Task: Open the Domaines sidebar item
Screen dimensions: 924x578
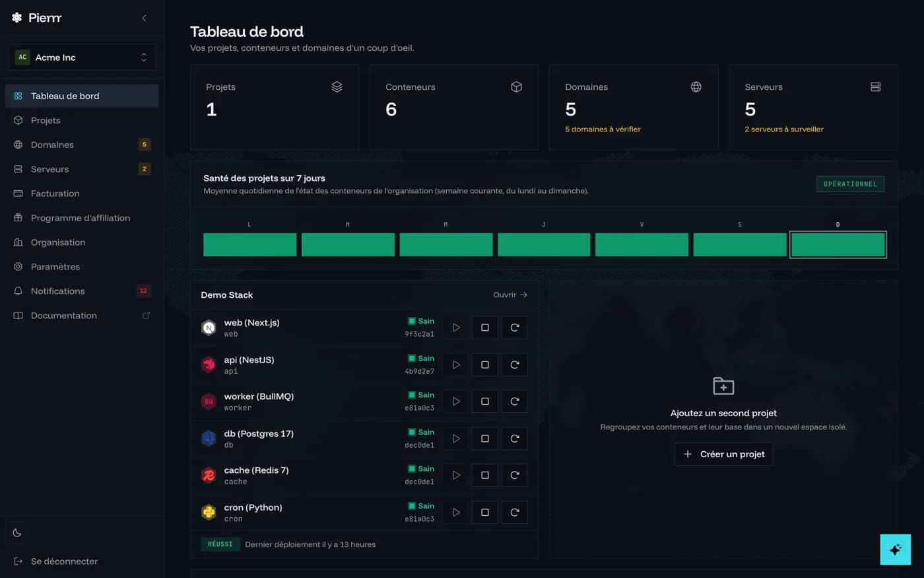Action: tap(82, 145)
